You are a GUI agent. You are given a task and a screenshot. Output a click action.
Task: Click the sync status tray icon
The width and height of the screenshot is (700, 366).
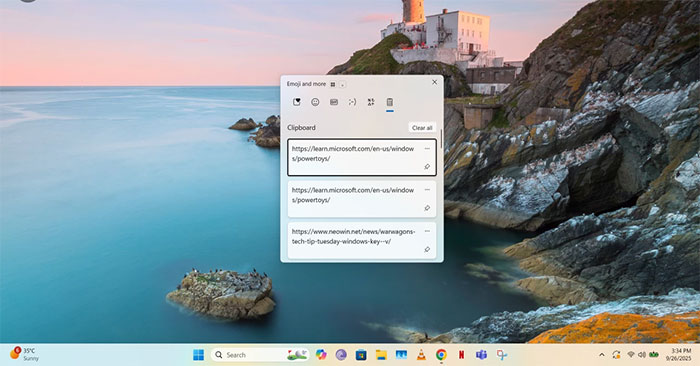[x=617, y=355]
